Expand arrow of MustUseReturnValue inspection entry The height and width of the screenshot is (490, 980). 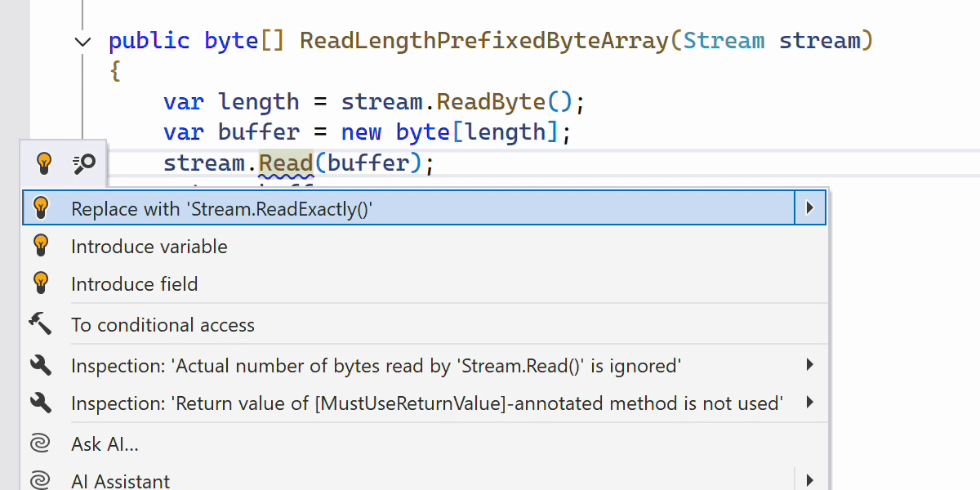pos(809,402)
